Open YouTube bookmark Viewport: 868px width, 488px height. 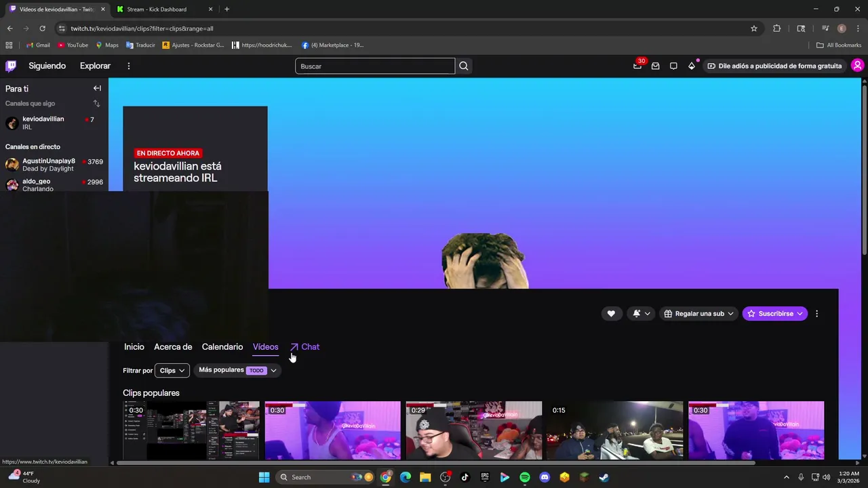pyautogui.click(x=73, y=45)
